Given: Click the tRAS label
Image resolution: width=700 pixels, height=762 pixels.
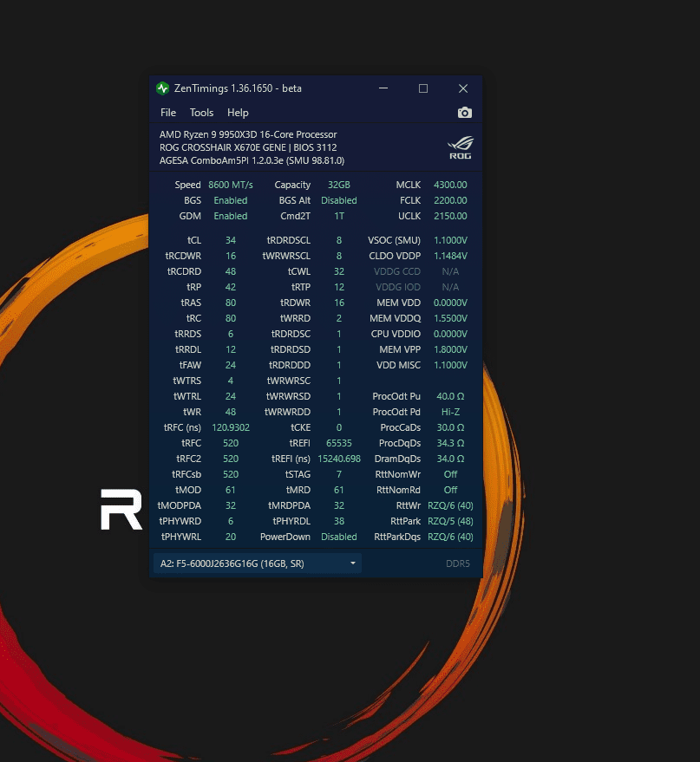Looking at the screenshot, I should click(x=191, y=303).
